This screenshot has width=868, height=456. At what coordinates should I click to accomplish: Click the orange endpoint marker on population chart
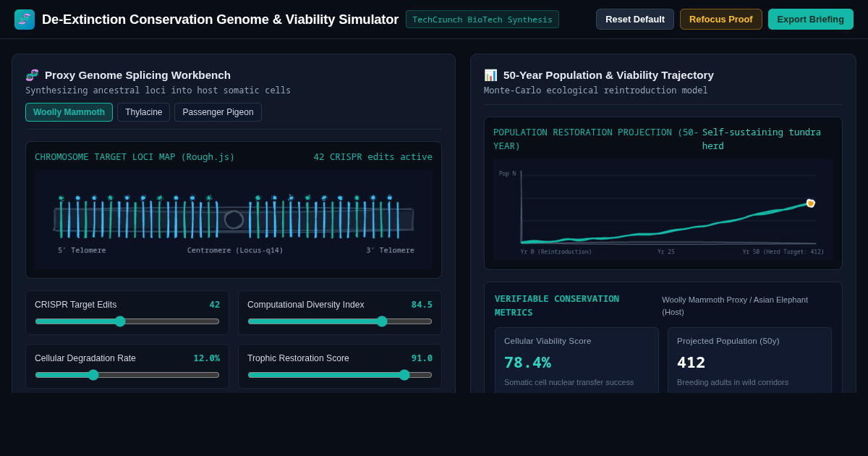[811, 203]
